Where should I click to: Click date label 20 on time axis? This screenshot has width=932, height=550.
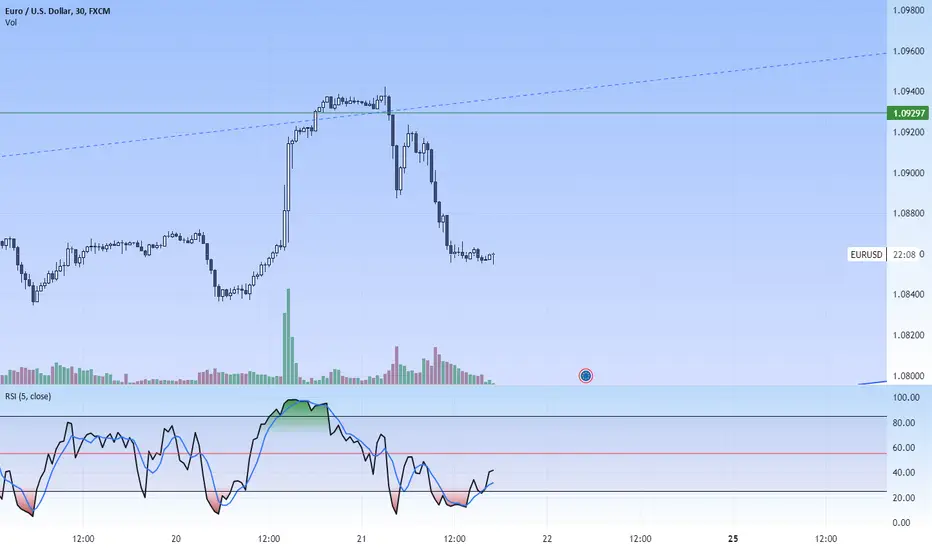176,539
